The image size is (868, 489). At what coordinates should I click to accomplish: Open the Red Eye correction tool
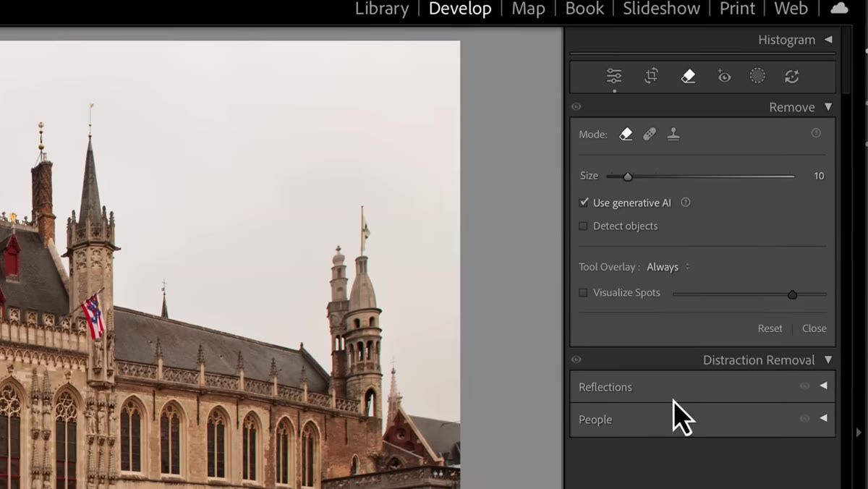(723, 76)
